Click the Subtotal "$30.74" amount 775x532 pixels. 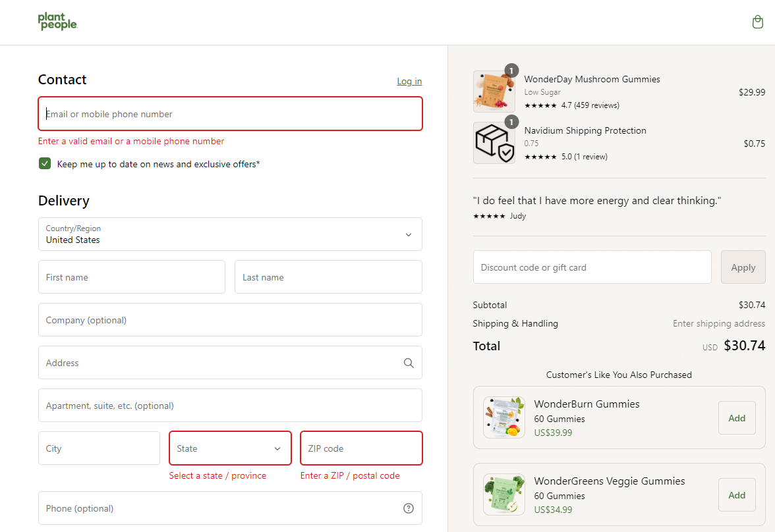pos(752,306)
